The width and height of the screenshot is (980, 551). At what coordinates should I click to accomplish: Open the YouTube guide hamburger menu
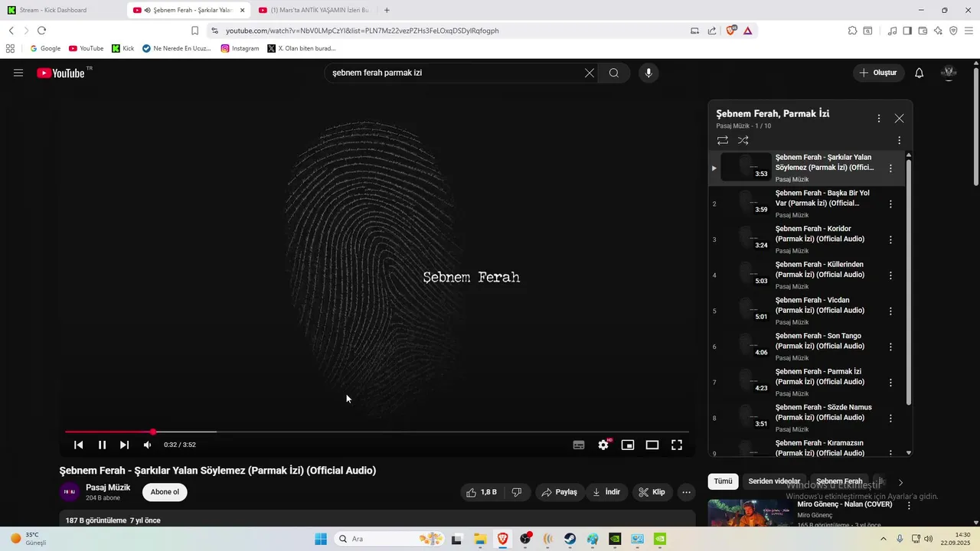(x=18, y=73)
